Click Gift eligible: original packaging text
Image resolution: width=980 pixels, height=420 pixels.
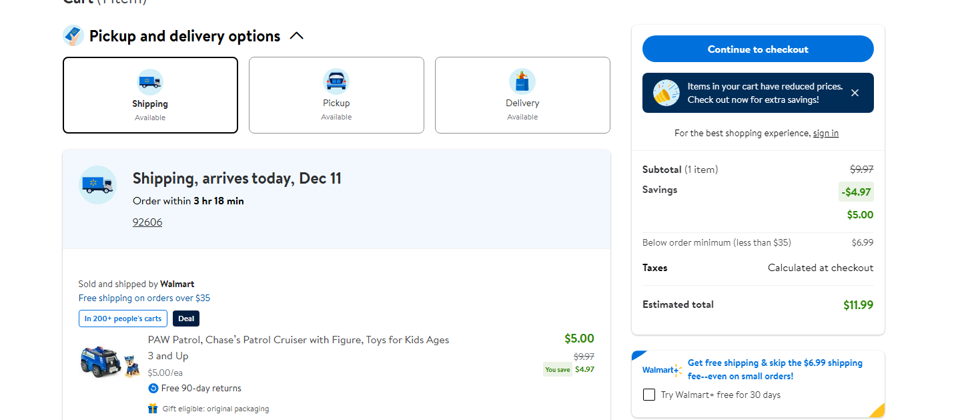point(215,409)
